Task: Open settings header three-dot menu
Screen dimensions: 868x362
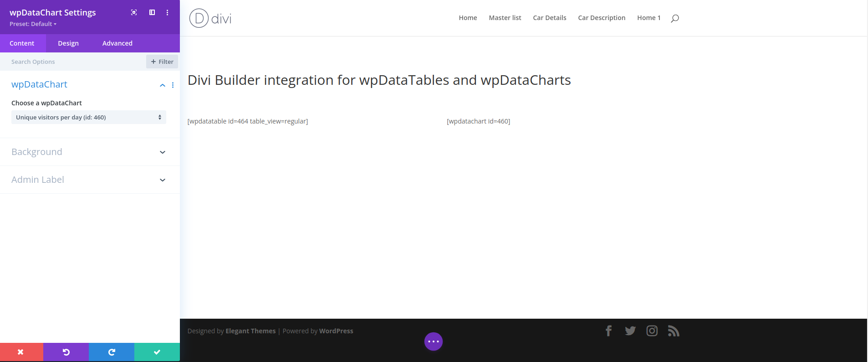Action: [167, 12]
